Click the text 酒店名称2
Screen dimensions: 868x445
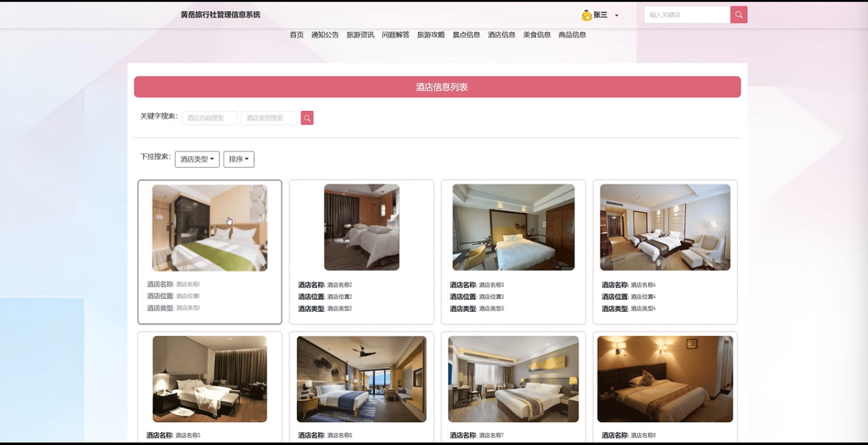click(340, 285)
